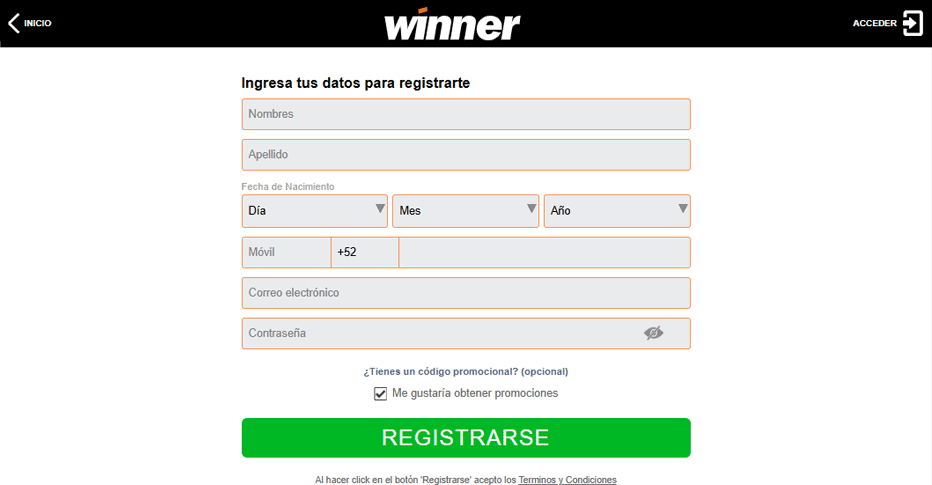Go back via INICIO link
Screen dimensions: 932x485
[x=37, y=23]
